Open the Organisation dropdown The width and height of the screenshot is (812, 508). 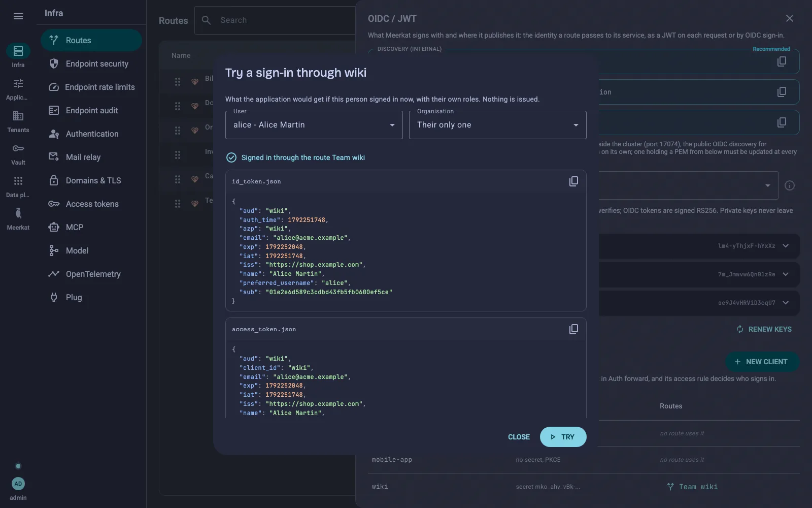[x=498, y=125]
